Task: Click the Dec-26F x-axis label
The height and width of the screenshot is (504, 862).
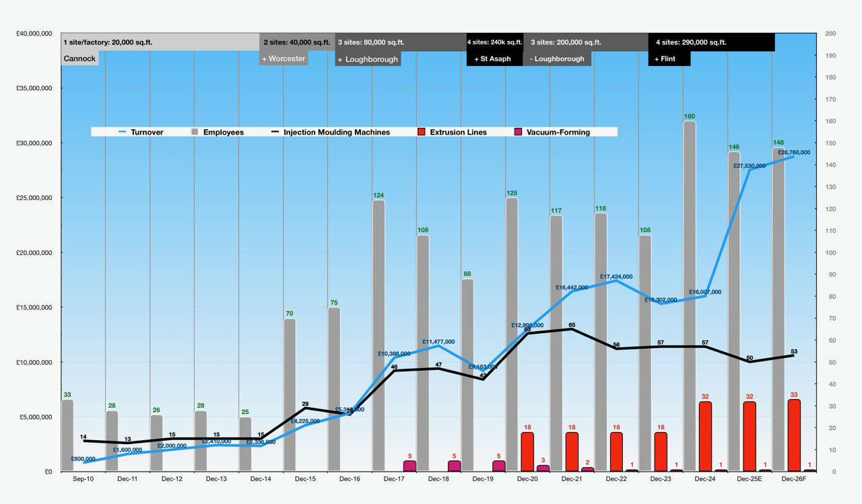Action: 794,479
